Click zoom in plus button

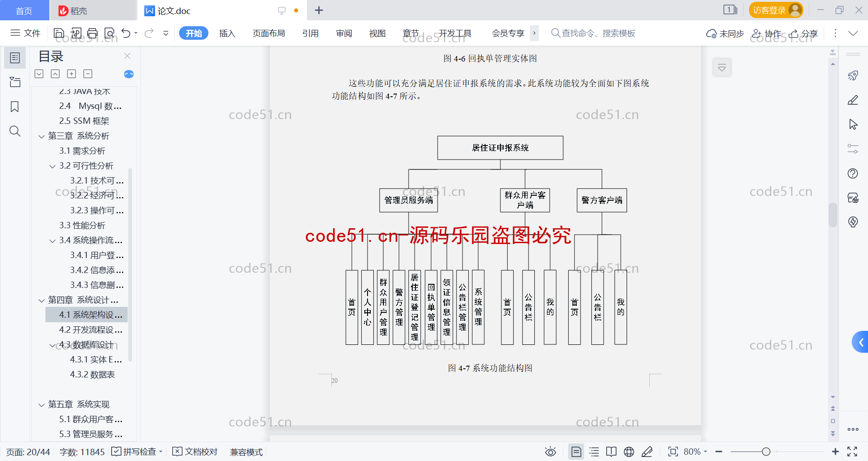835,452
